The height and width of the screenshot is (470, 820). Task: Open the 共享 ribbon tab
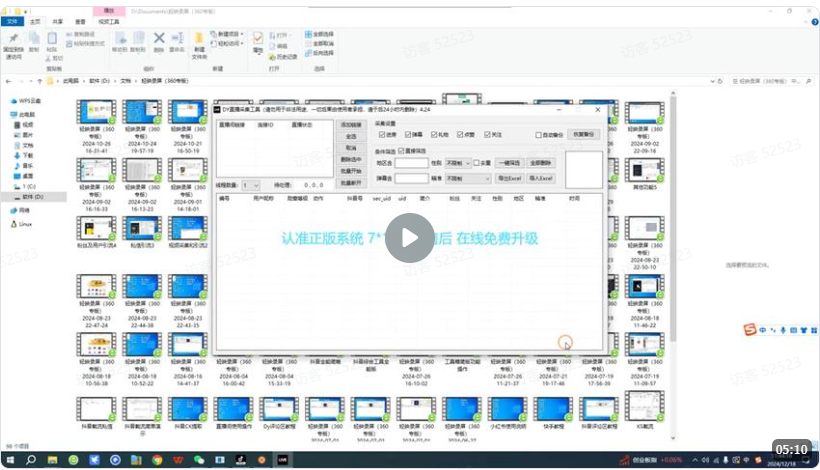(x=56, y=20)
